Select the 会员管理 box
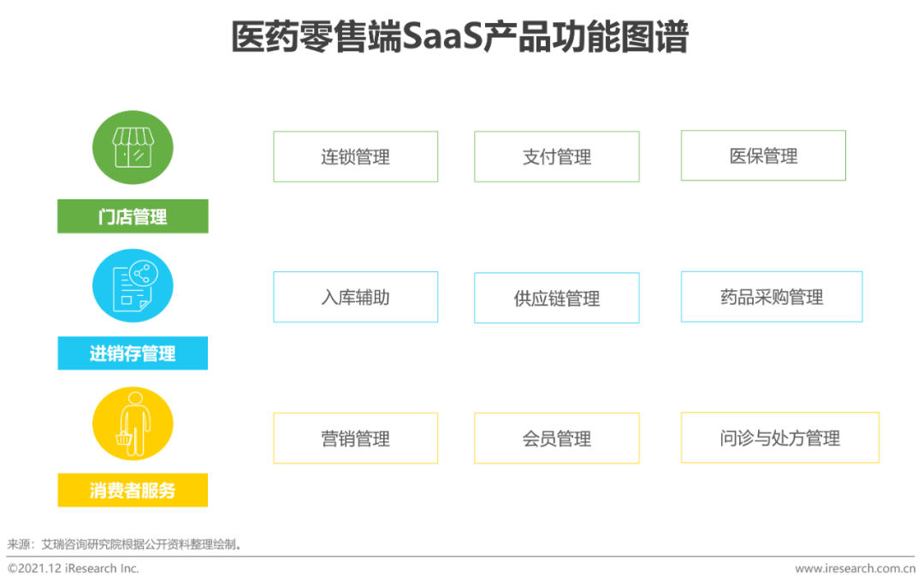Screen dimensions: 924x586 pos(556,438)
